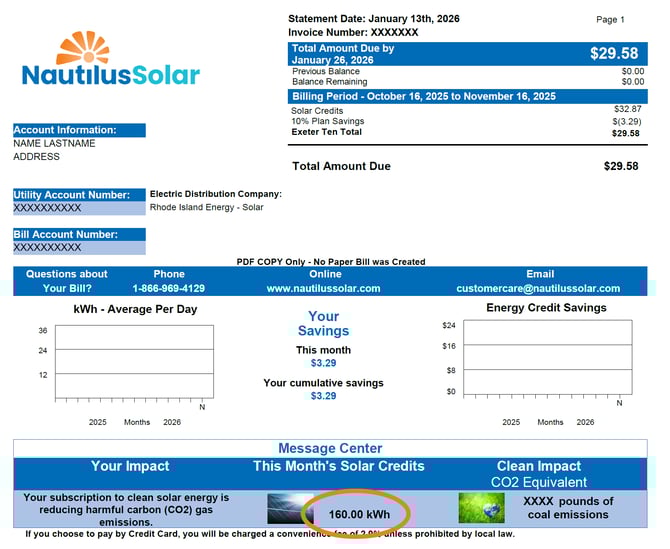Viewport: 670px width, 549px height.
Task: Click the bold Total Amount Due label
Action: pyautogui.click(x=341, y=166)
